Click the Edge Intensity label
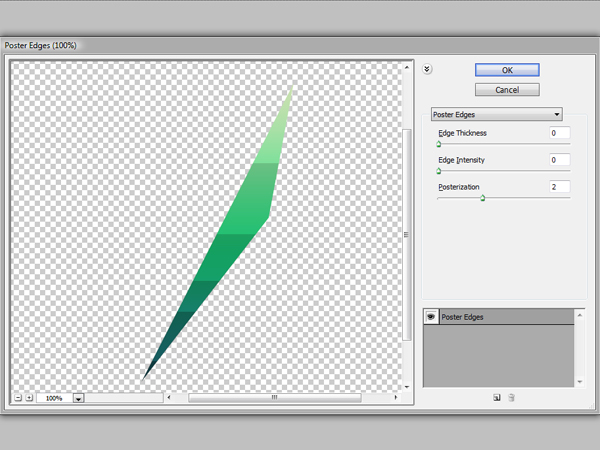600x450 pixels. [461, 160]
